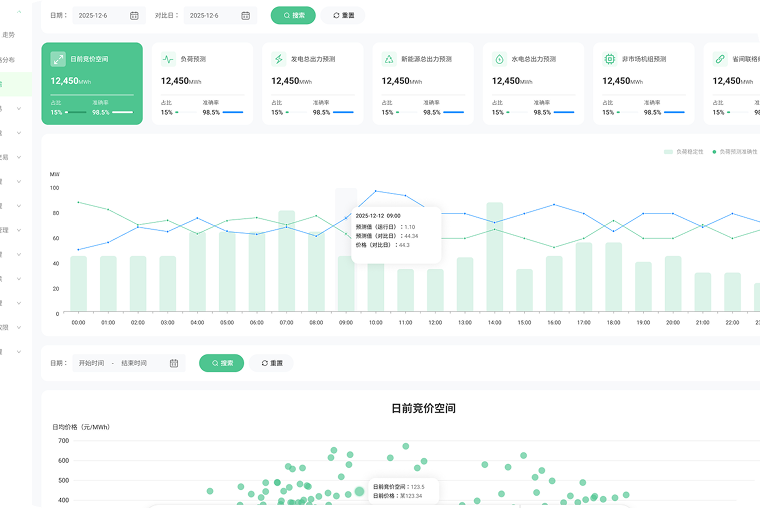The height and width of the screenshot is (508, 760).
Task: Open the 分布 sidebar menu item
Action: (8, 60)
